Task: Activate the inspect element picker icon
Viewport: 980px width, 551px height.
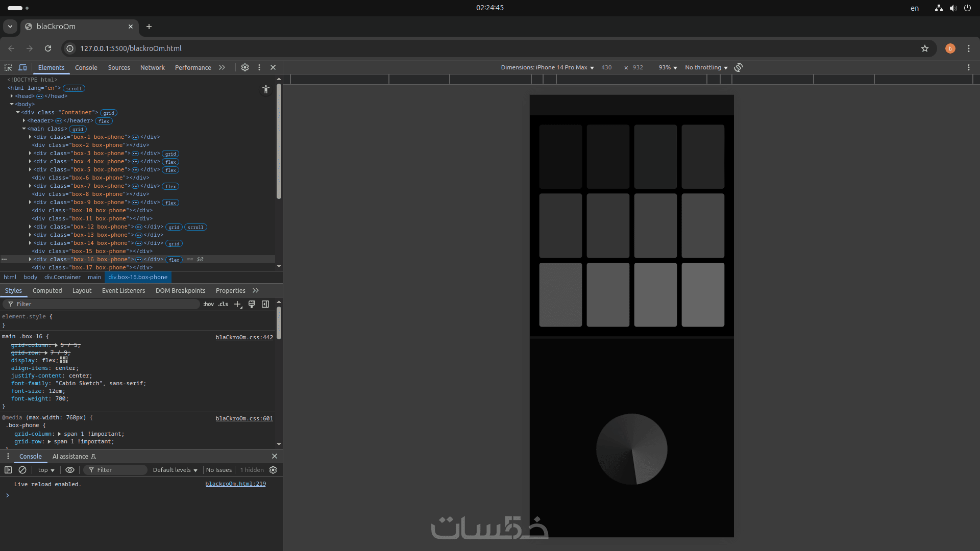Action: (x=8, y=67)
